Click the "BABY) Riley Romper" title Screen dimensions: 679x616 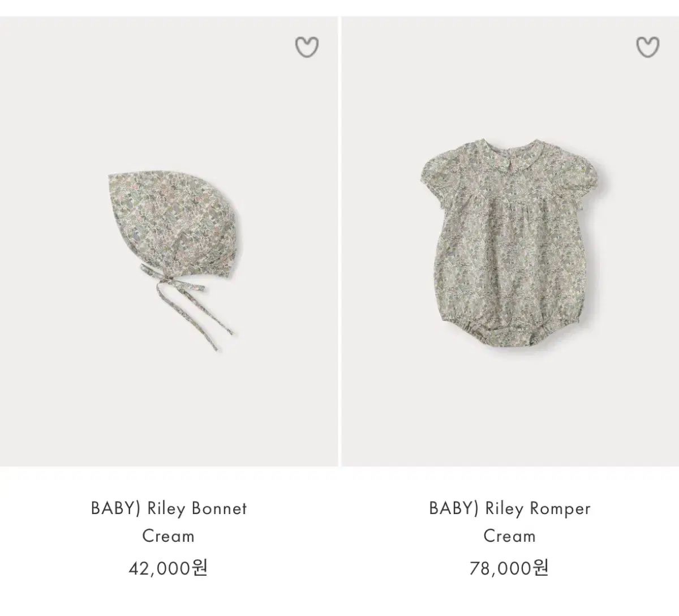click(x=510, y=508)
